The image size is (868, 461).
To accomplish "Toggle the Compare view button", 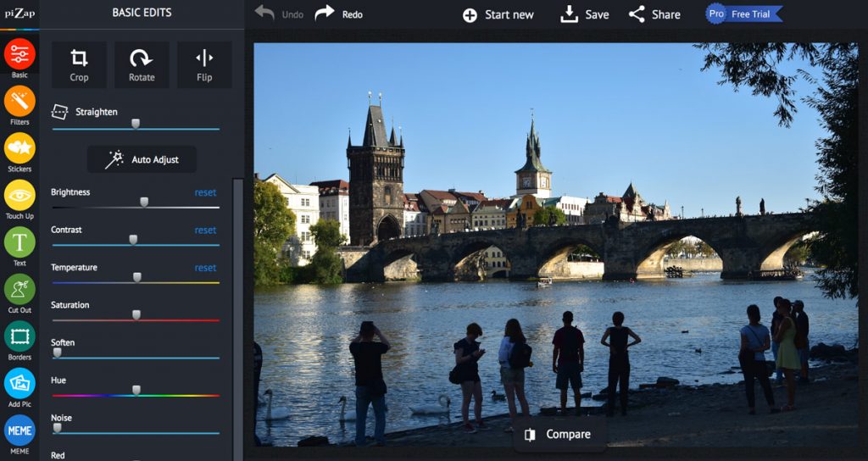I will (559, 434).
